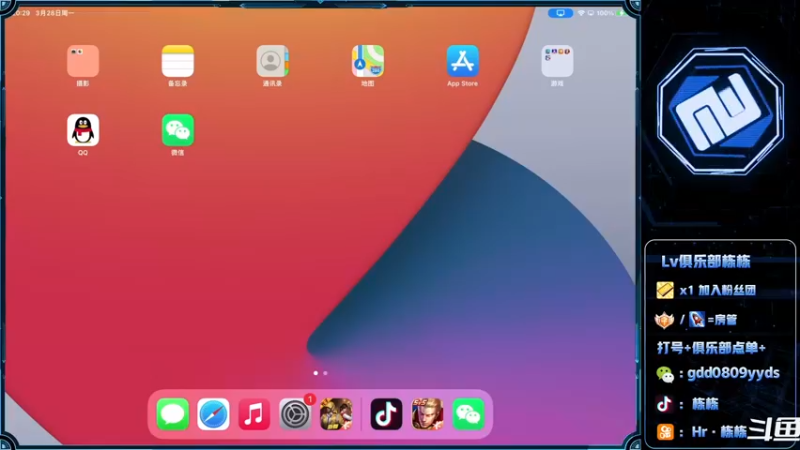
Task: Open the 游戏 games folder
Action: 557,61
